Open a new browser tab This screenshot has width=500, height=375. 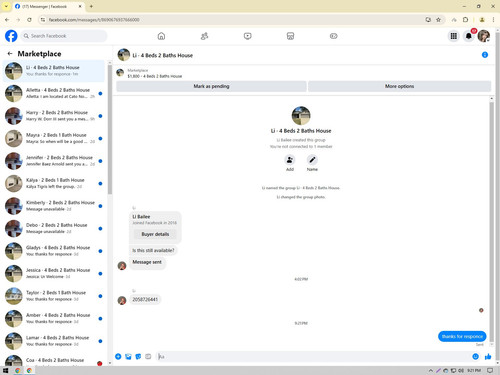point(91,6)
